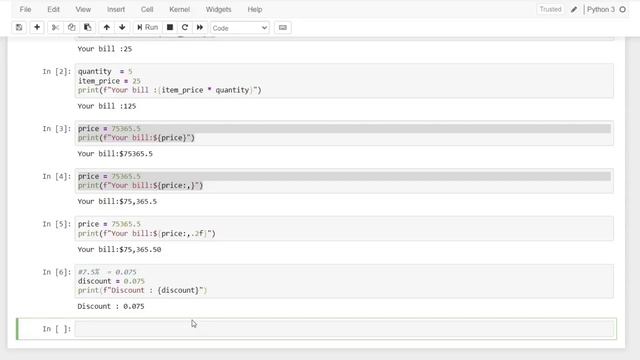
Task: Open the Insert menu
Action: (116, 9)
